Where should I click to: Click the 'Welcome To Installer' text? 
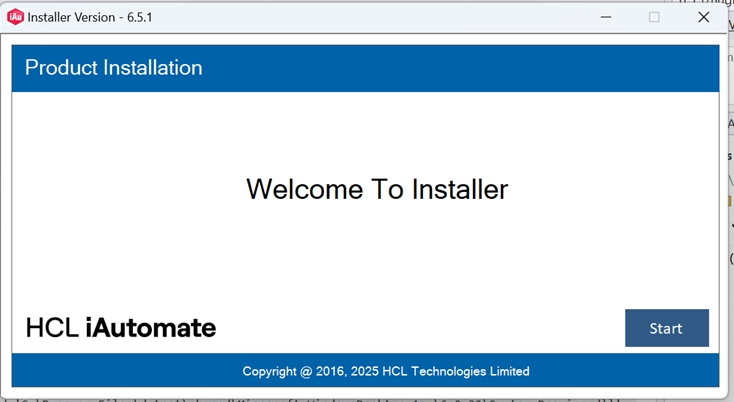pyautogui.click(x=377, y=190)
